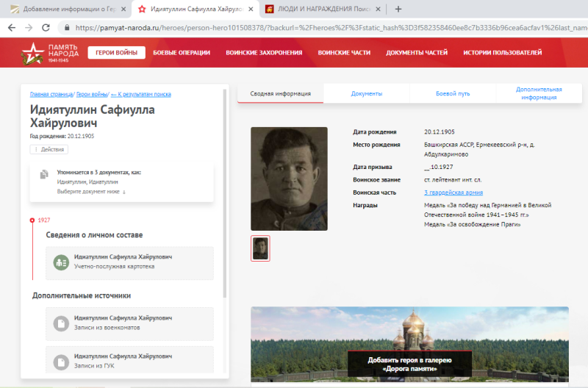Open the Действия actions dropdown
This screenshot has width=588, height=388.
pyautogui.click(x=49, y=149)
